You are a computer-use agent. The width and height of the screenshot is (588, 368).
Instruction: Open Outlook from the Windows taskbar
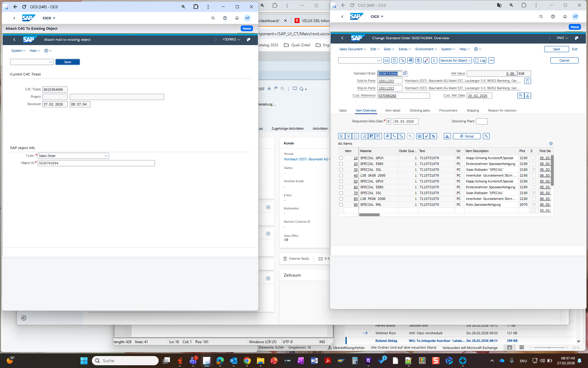[x=233, y=361]
